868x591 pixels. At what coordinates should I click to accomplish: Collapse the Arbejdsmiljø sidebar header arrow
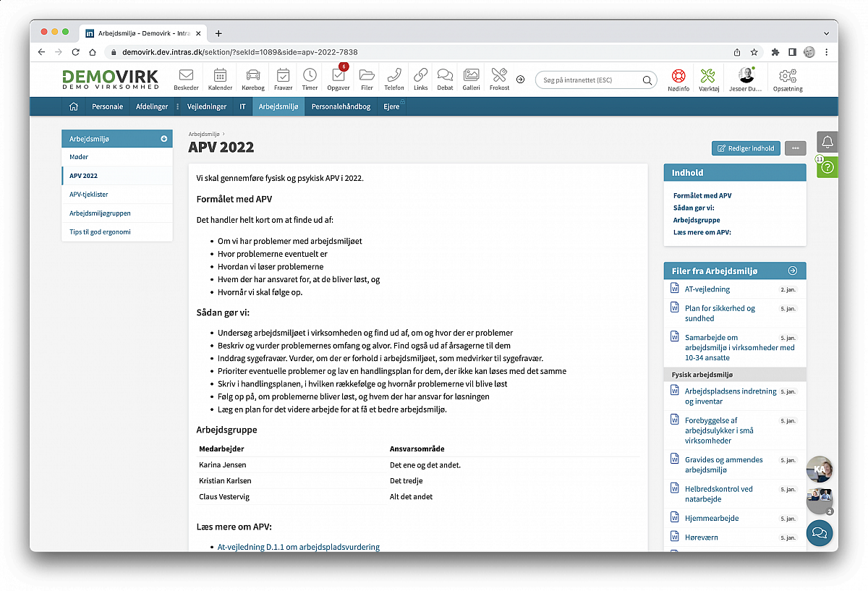tap(164, 138)
